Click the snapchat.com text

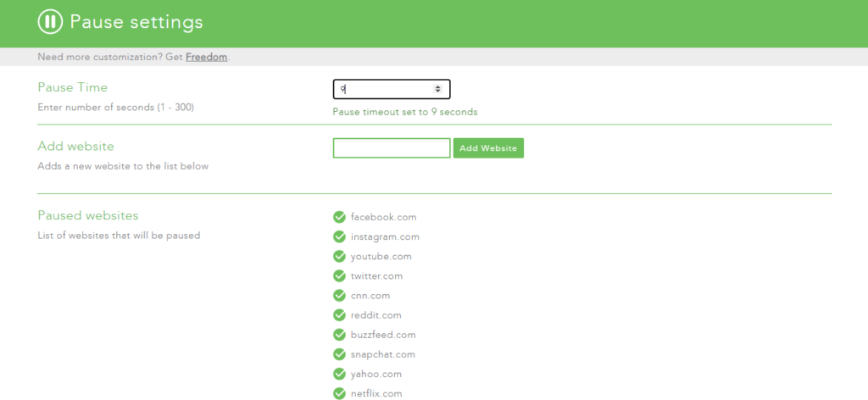point(382,354)
